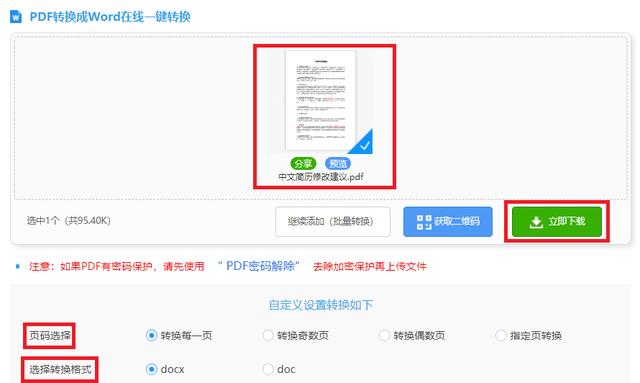Choose doc output format
Viewport: 640px width, 383px height.
[268, 369]
